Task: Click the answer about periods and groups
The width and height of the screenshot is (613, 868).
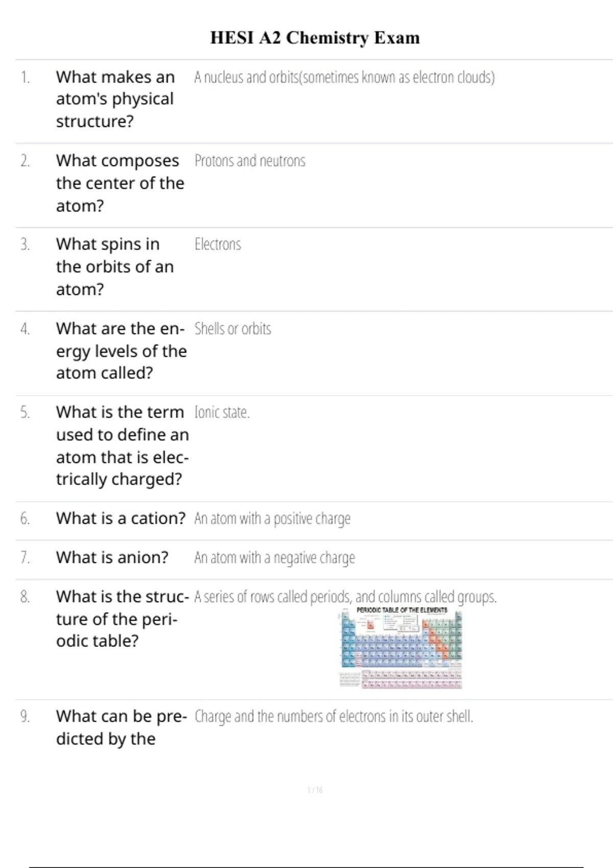Action: click(345, 596)
